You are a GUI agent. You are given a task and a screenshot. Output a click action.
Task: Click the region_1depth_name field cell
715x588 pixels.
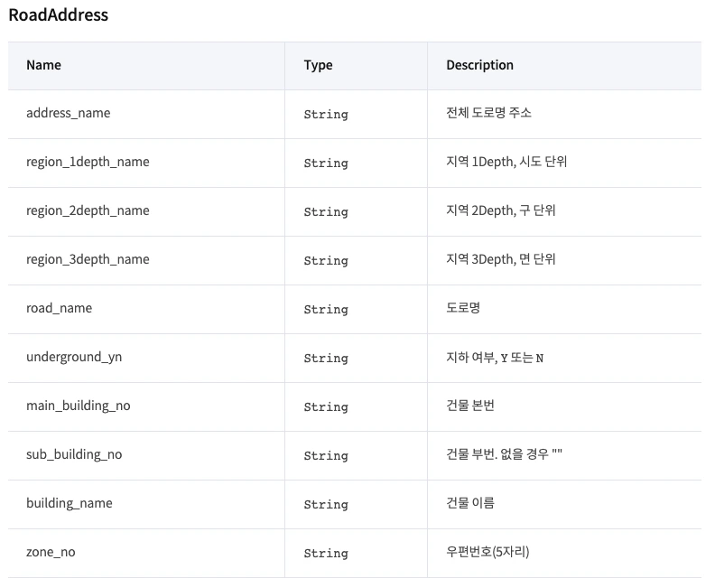point(88,163)
